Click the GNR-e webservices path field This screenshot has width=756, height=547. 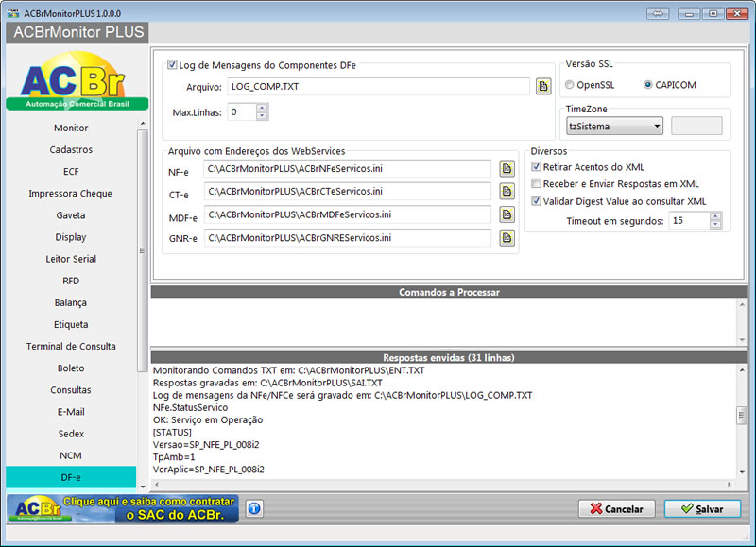coord(348,237)
